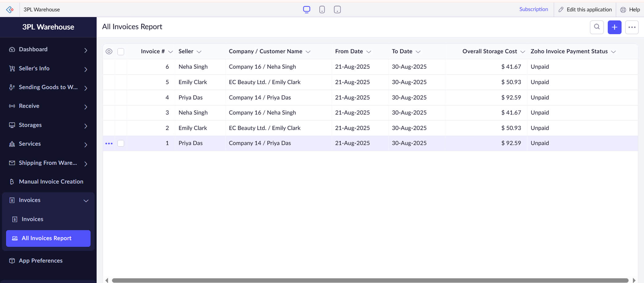Image resolution: width=644 pixels, height=283 pixels.
Task: Click Edit this application button
Action: (x=585, y=10)
